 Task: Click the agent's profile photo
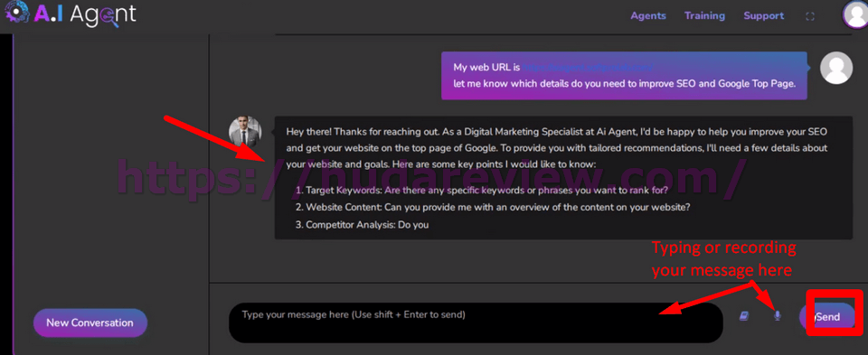(x=245, y=132)
